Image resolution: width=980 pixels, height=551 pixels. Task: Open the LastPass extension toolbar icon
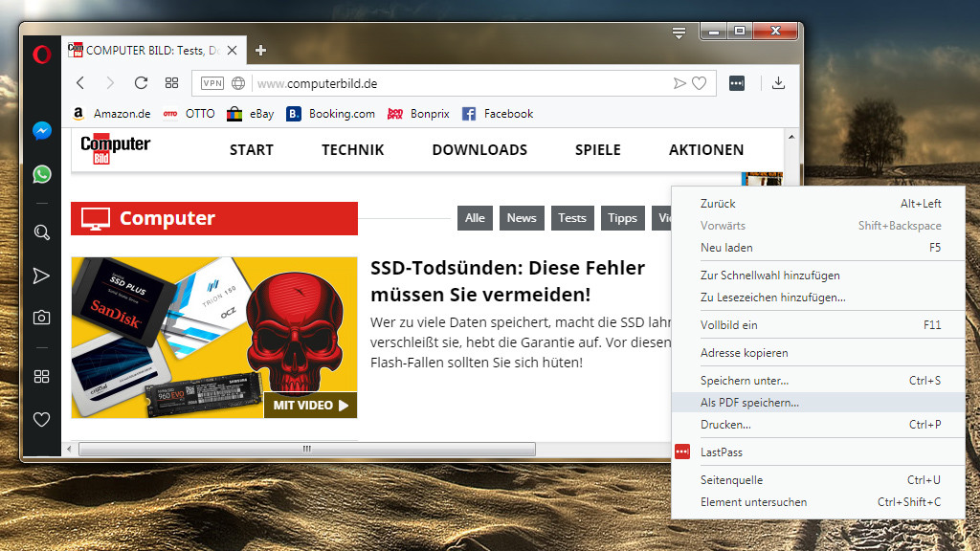click(x=737, y=83)
